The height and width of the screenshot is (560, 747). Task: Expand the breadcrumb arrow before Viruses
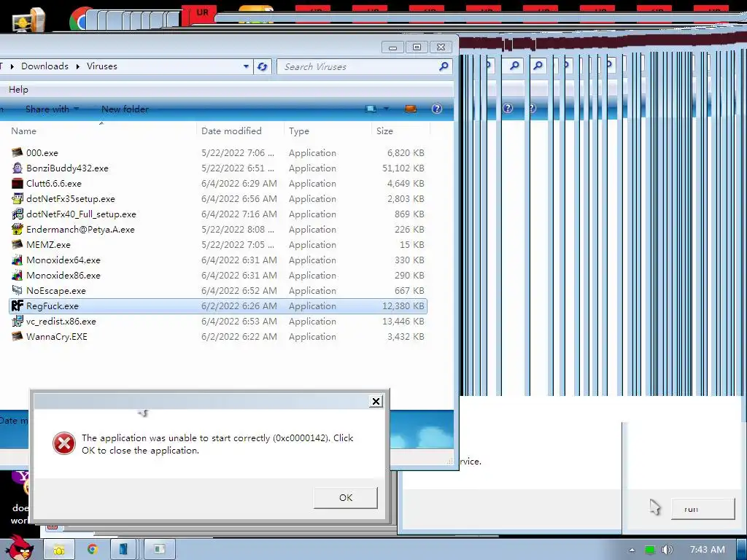point(77,66)
